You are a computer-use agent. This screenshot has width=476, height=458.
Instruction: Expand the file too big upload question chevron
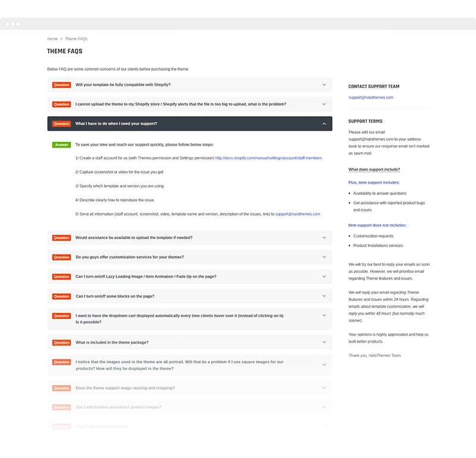coord(324,104)
